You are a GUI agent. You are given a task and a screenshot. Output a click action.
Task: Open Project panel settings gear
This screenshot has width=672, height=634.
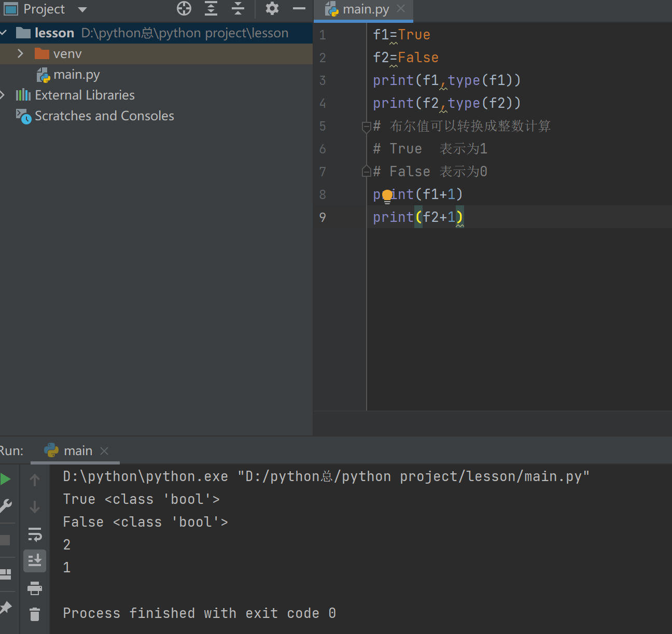point(272,8)
